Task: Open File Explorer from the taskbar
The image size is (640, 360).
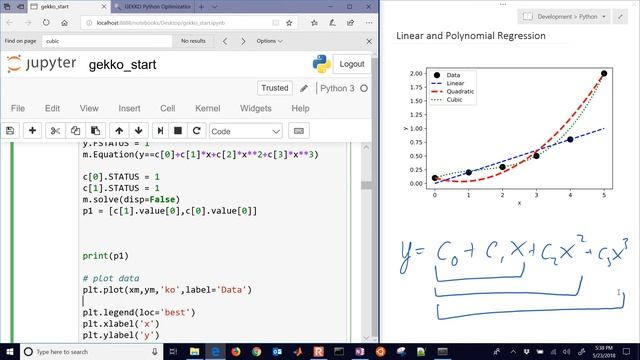Action: click(194, 352)
